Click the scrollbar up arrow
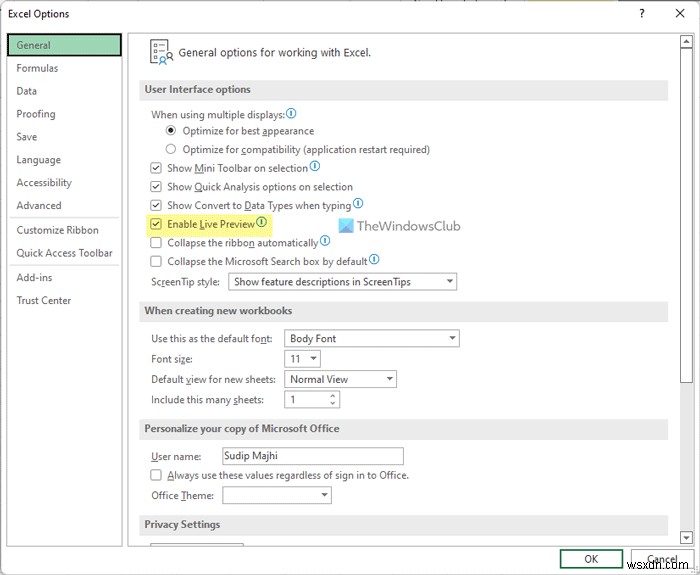 coord(686,42)
